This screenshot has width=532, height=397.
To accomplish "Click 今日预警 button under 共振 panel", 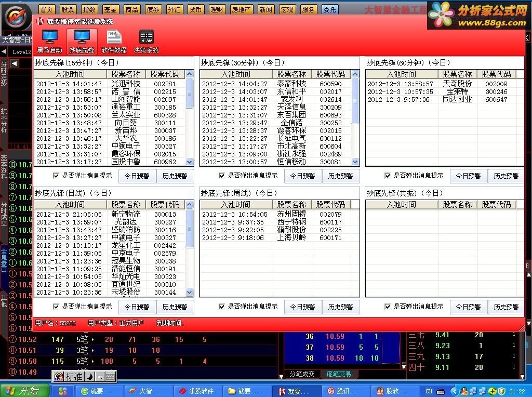I will pos(468,307).
